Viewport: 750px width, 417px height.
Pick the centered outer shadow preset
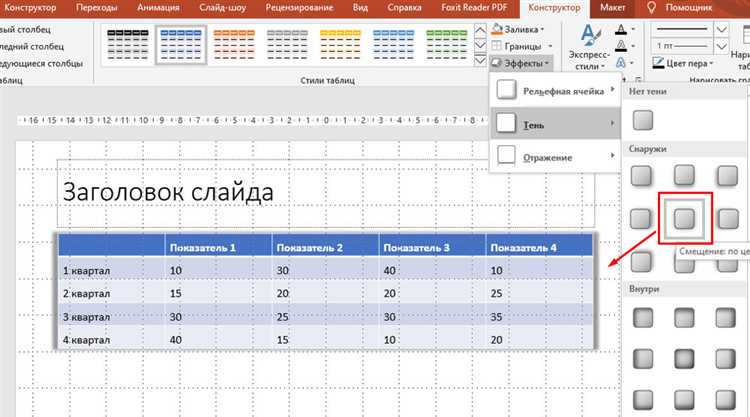pos(684,219)
